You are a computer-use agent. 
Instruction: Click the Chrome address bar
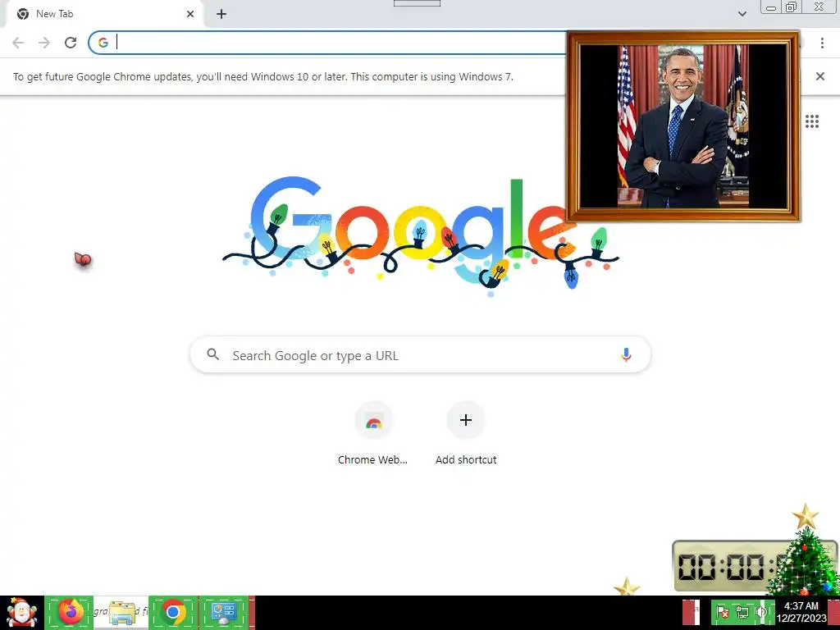[x=326, y=43]
